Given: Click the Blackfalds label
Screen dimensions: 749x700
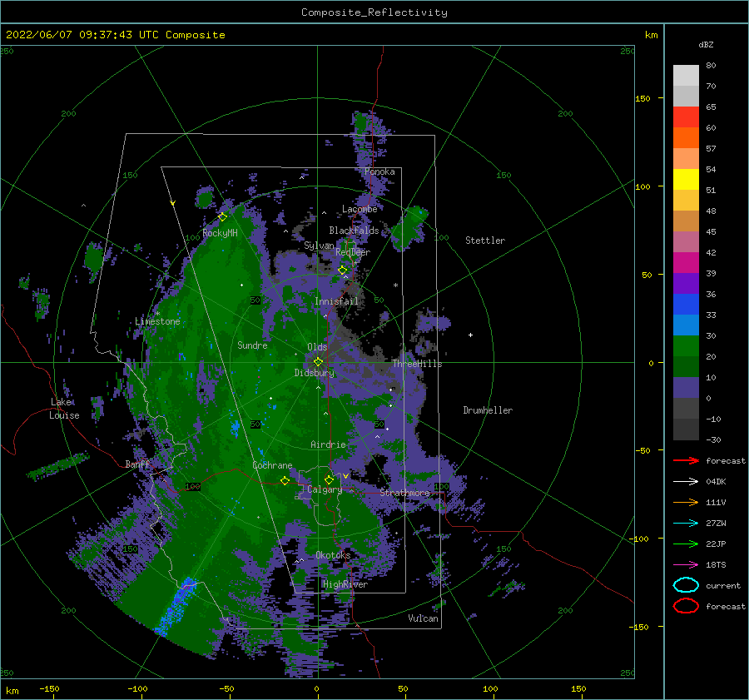Looking at the screenshot, I should (354, 231).
